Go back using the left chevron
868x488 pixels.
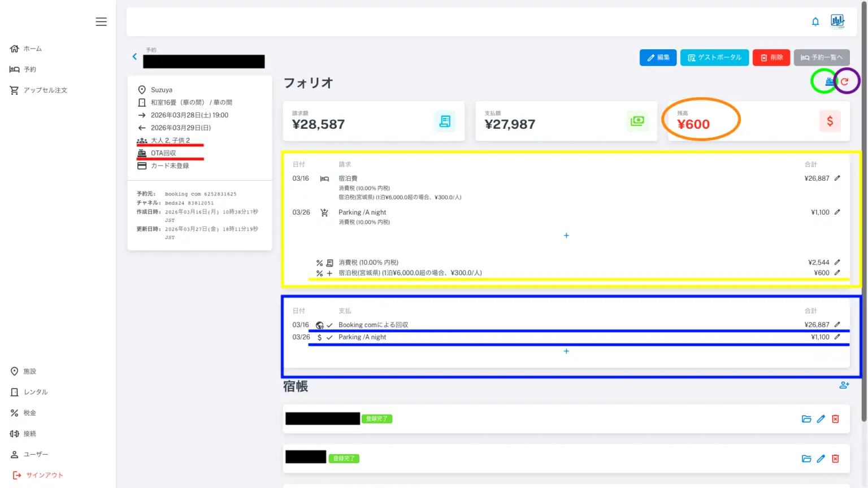134,56
